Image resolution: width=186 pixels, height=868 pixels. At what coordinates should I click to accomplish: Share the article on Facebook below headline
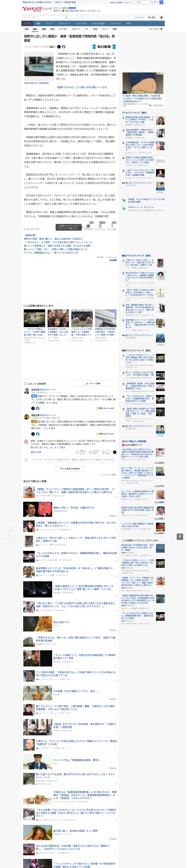(x=63, y=47)
